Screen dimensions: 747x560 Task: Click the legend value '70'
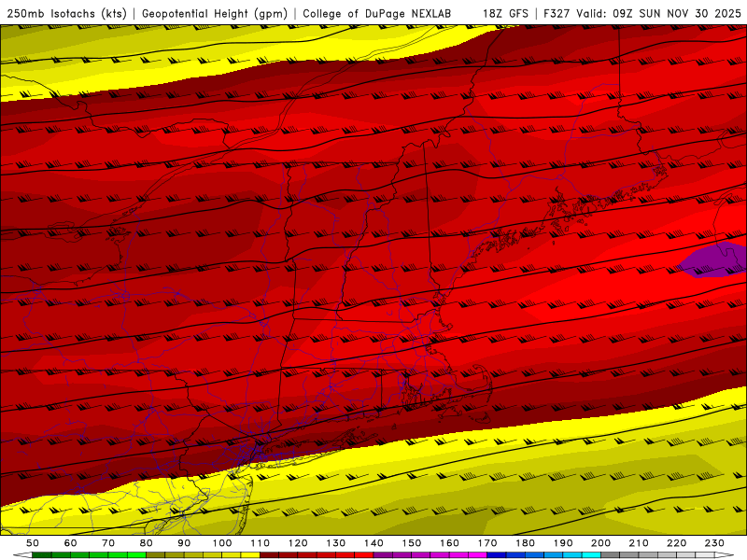108,543
